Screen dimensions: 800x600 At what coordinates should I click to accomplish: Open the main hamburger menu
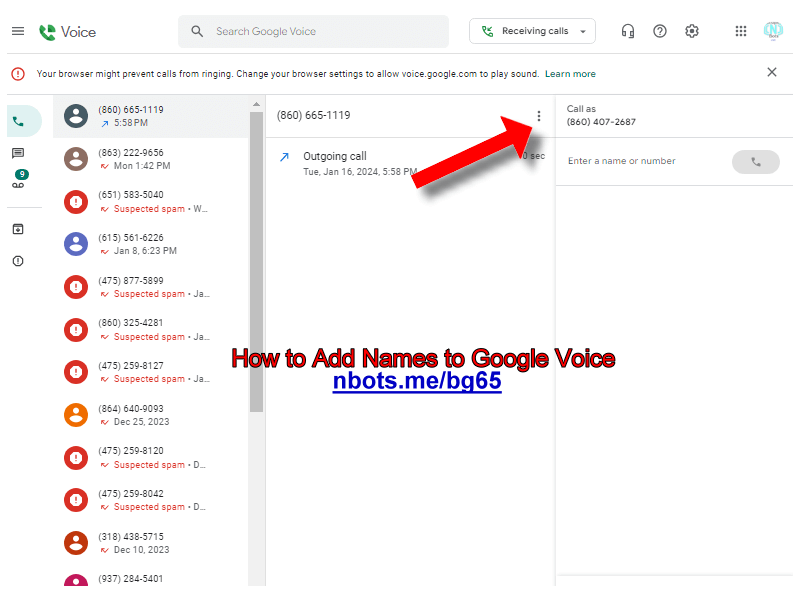(x=18, y=31)
